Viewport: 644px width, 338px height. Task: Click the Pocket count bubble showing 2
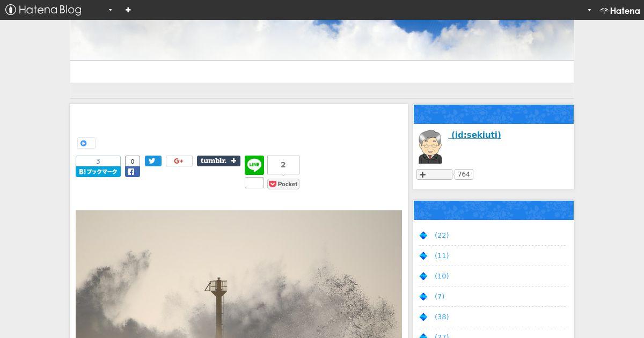coord(283,165)
